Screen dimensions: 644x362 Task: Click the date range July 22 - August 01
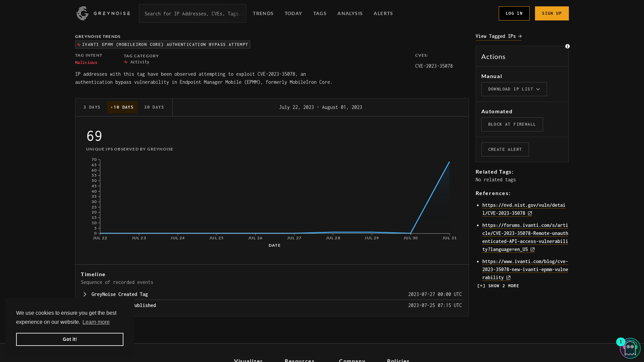coord(321,107)
